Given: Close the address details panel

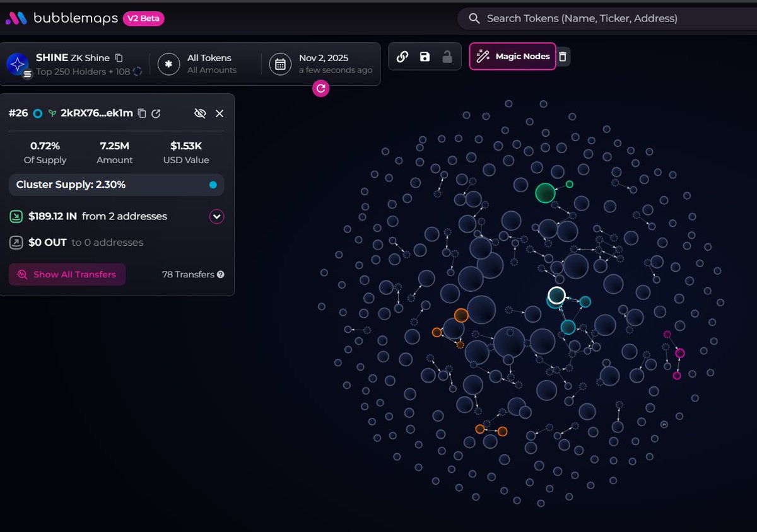Looking at the screenshot, I should point(220,113).
